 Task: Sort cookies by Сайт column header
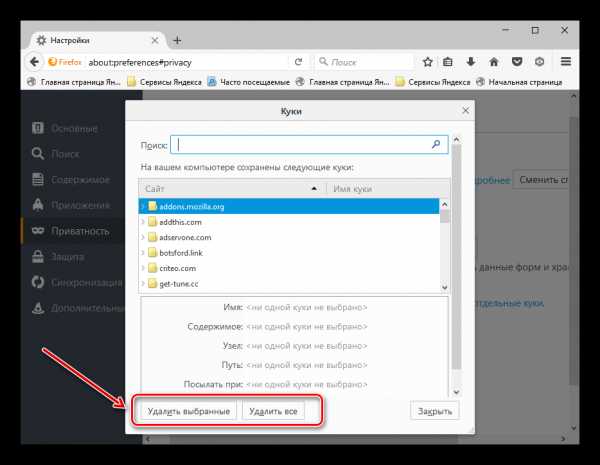coord(230,188)
